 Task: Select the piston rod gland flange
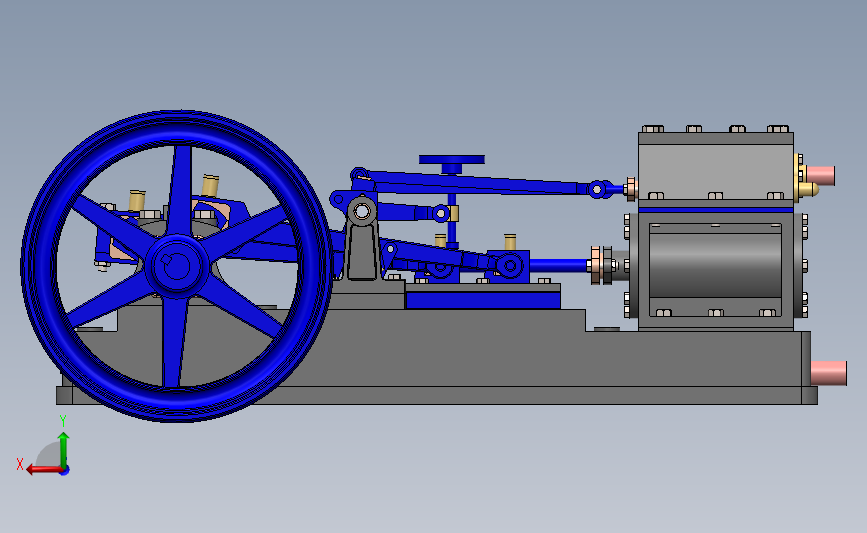click(596, 265)
